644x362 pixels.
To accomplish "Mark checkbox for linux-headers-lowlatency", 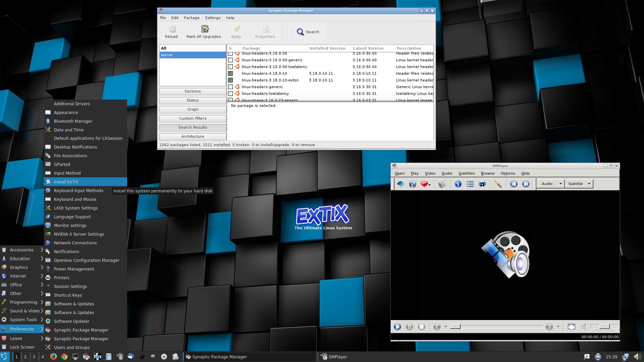I will point(230,94).
